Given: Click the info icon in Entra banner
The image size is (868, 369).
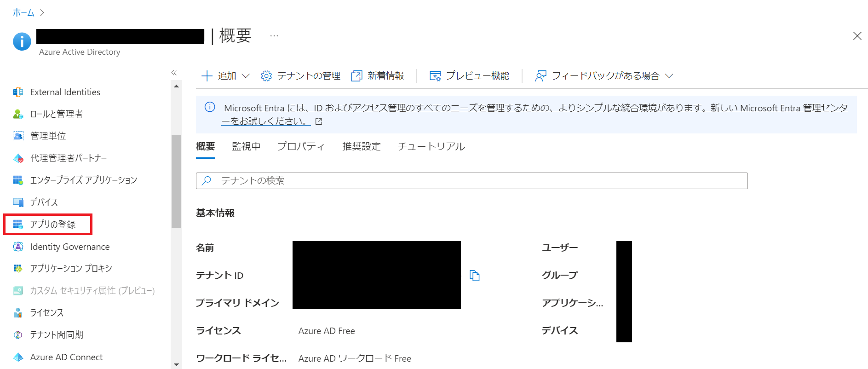Looking at the screenshot, I should 210,107.
